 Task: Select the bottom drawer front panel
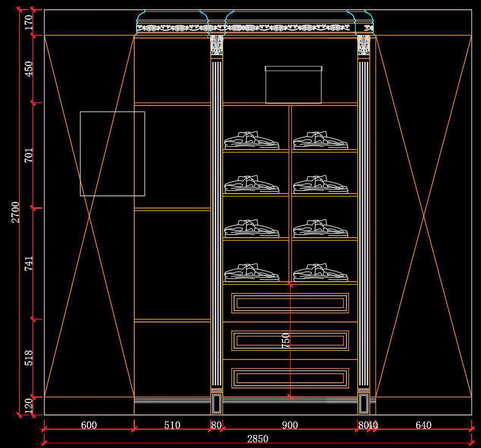tap(290, 378)
